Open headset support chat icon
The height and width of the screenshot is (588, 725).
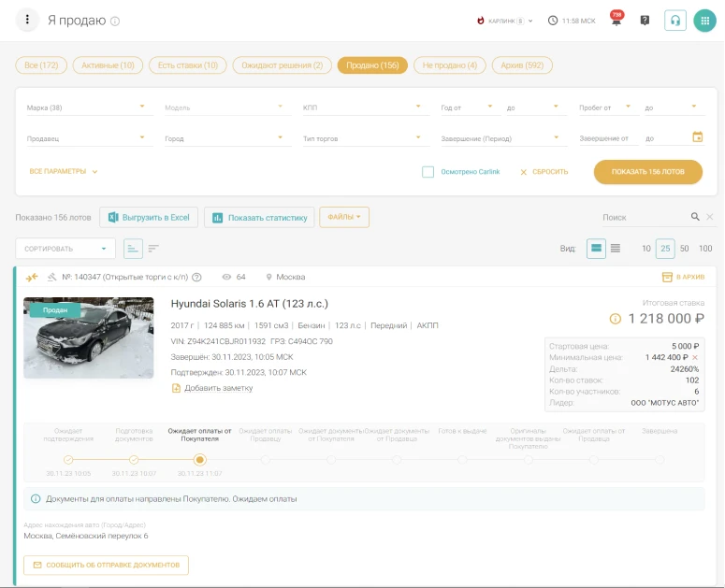click(675, 20)
